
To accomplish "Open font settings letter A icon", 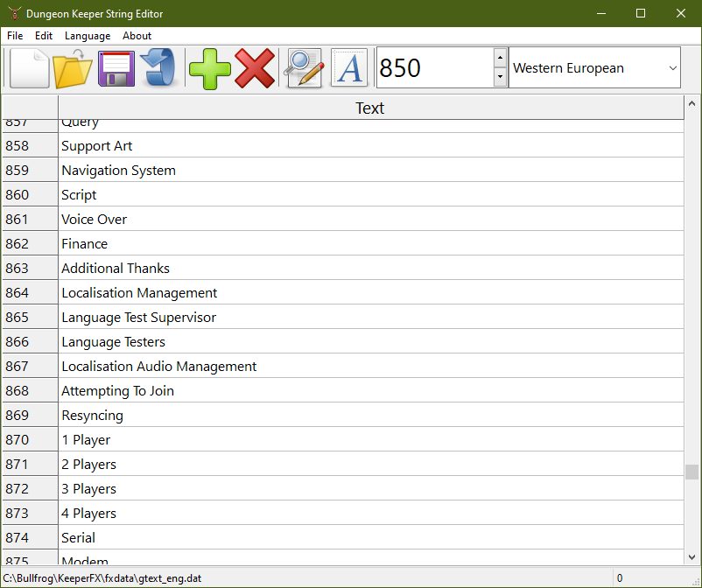I will click(x=349, y=68).
